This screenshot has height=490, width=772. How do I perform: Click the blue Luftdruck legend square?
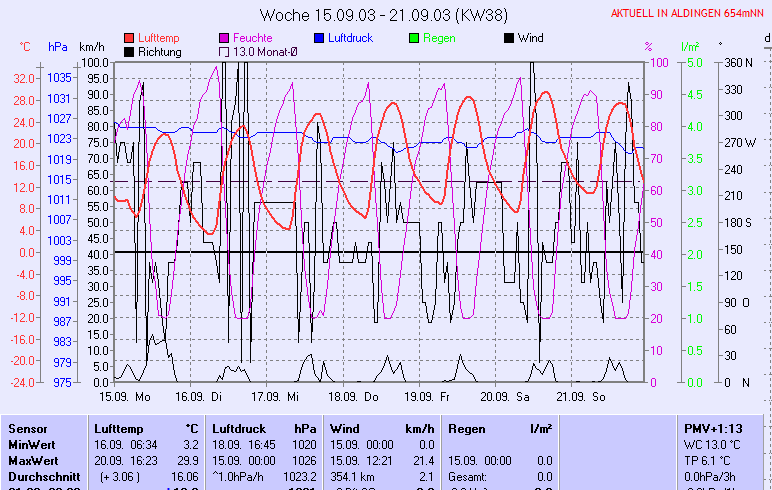tap(319, 38)
